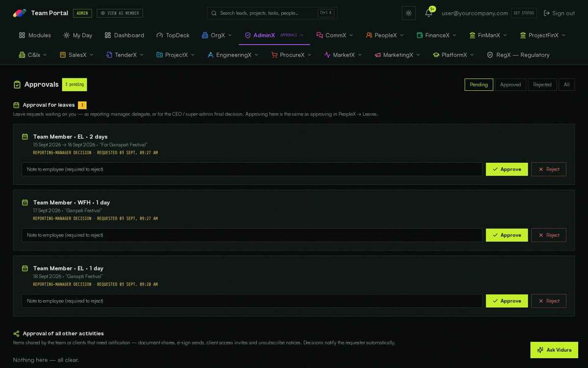Screen dimensions: 588x368
Task: Select the Pending filter tab
Action: [479, 84]
